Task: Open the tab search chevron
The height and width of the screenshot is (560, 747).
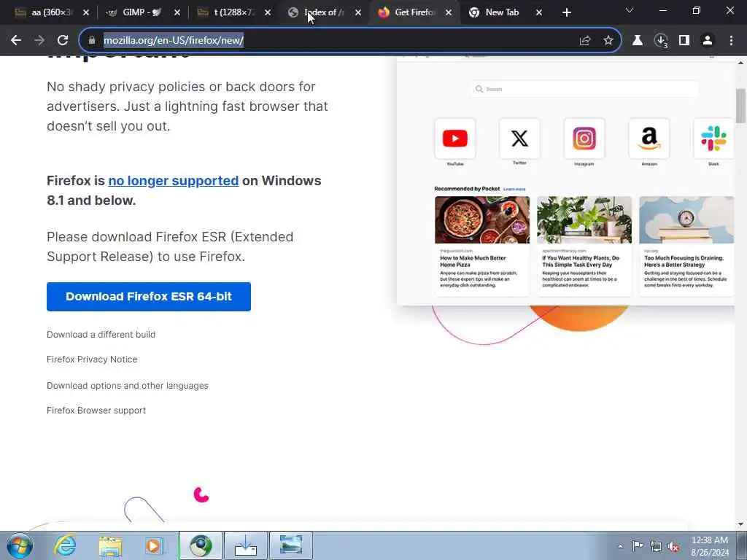Action: (x=630, y=10)
